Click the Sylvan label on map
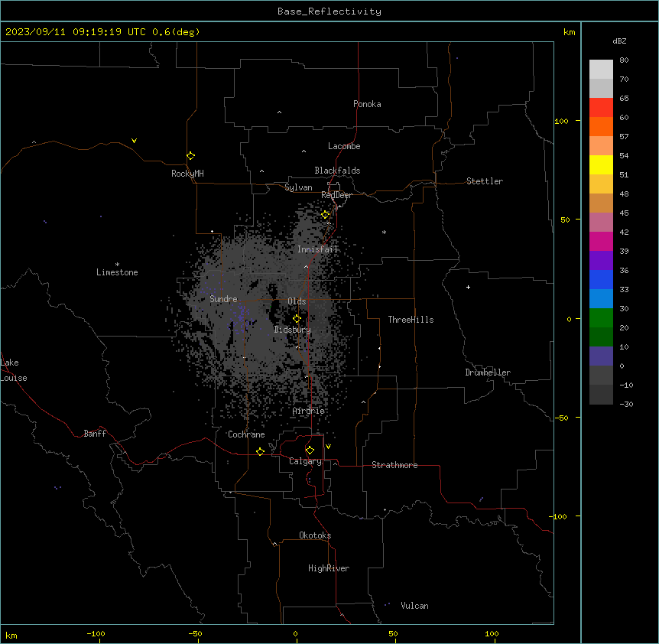This screenshot has height=644, width=659. (x=298, y=187)
